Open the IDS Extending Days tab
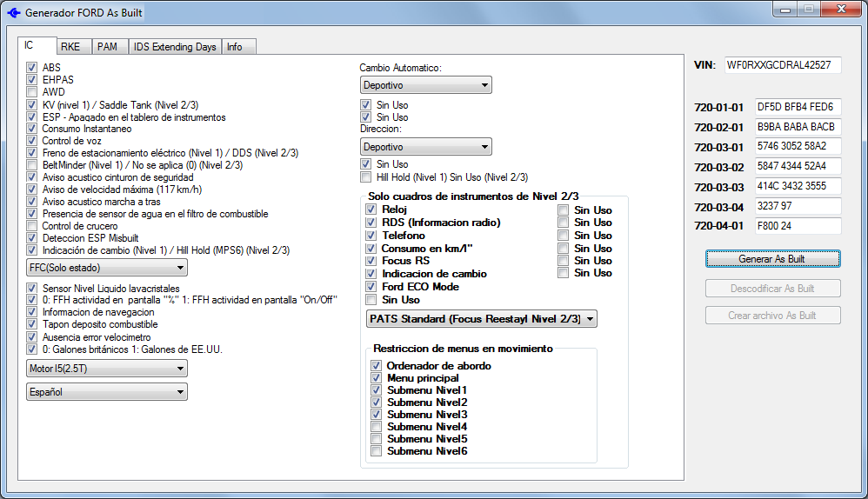868x499 pixels. pos(175,47)
